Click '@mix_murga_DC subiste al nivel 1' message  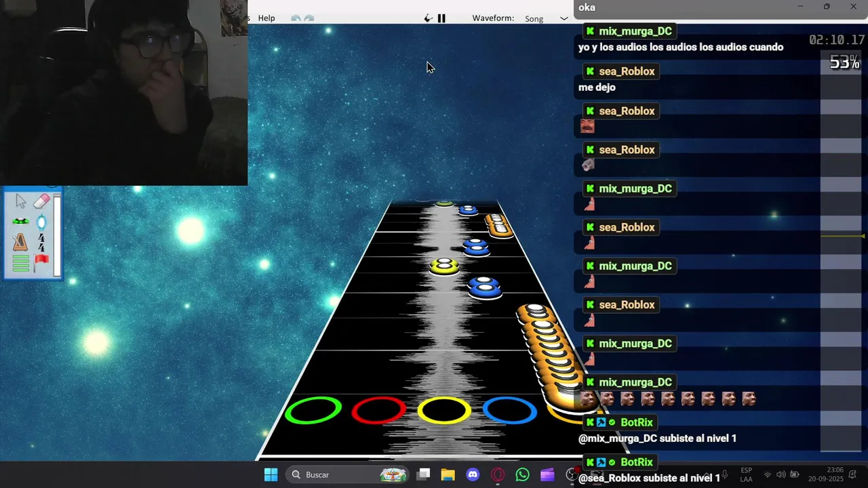click(x=657, y=439)
